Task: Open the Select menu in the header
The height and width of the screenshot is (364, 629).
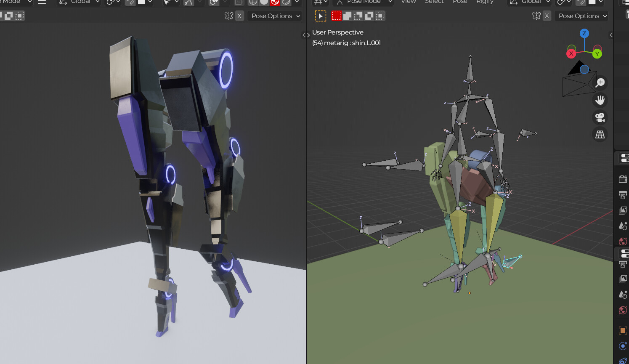Action: coord(434,2)
